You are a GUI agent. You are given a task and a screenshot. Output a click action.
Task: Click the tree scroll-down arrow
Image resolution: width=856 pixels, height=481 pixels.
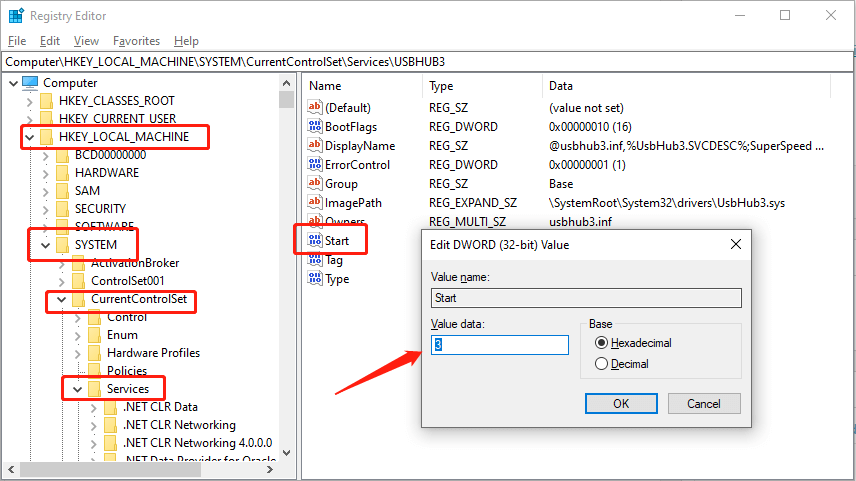(286, 453)
